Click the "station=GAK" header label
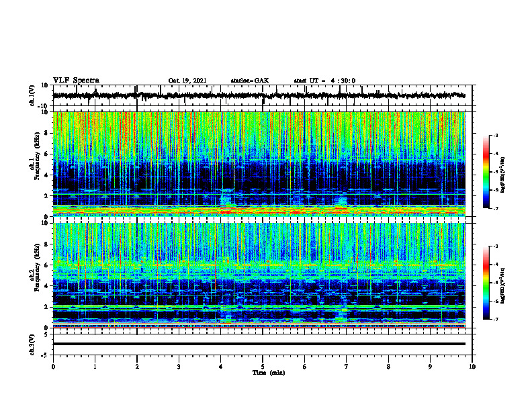The image size is (532, 411). tap(250, 81)
